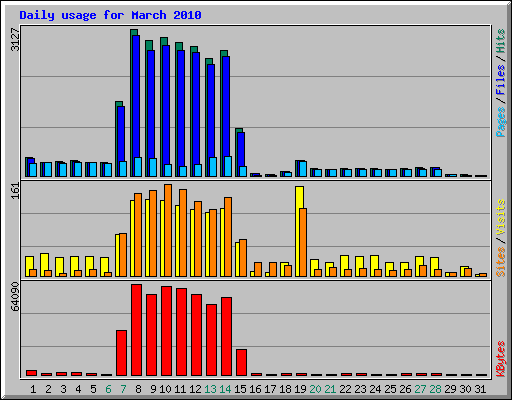The width and height of the screenshot is (512, 400).
Task: Click day 19 axis label
Action: point(300,389)
